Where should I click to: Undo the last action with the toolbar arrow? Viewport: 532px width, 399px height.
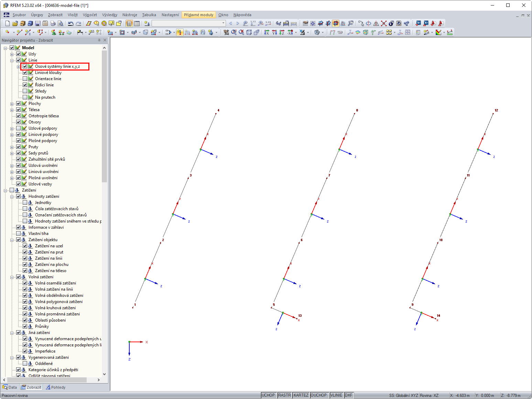[x=70, y=23]
